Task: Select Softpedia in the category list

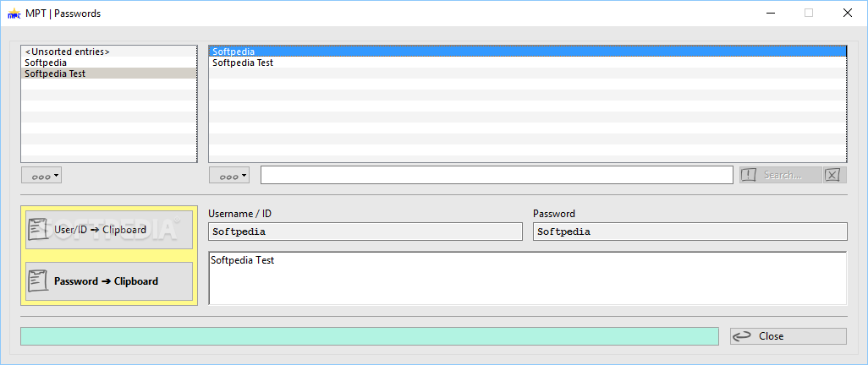Action: point(109,63)
